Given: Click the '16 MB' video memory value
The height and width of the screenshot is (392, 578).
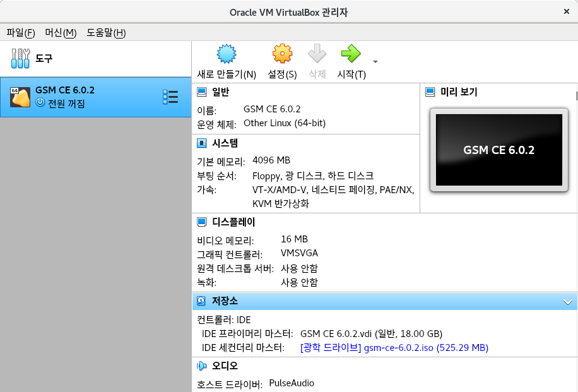Looking at the screenshot, I should (294, 239).
